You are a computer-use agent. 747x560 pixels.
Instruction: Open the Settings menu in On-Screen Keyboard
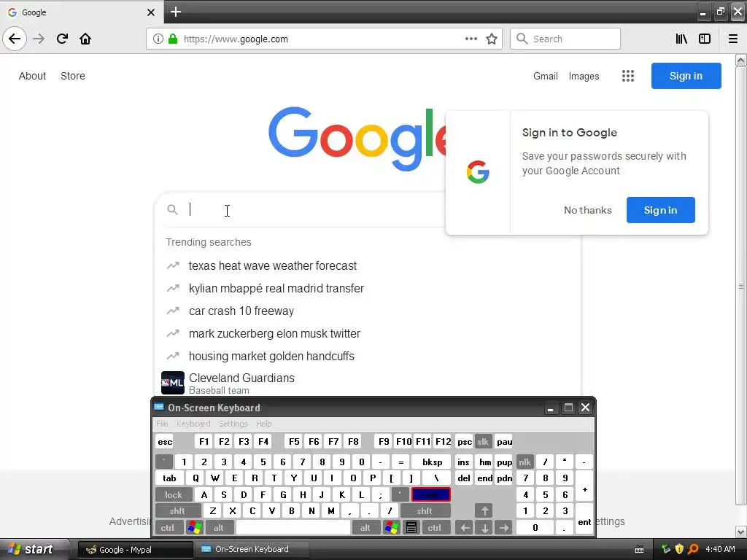[233, 424]
